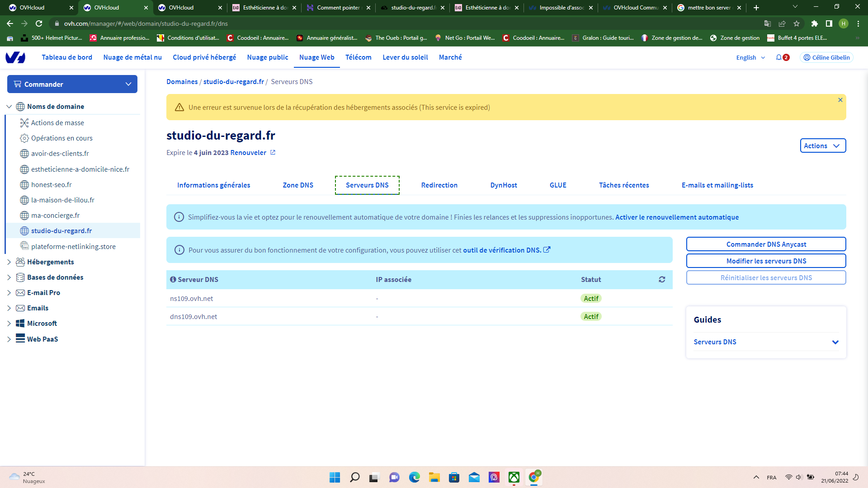Screen dimensions: 868x488
Task: Open the Chrome side panel icon
Action: point(829,23)
